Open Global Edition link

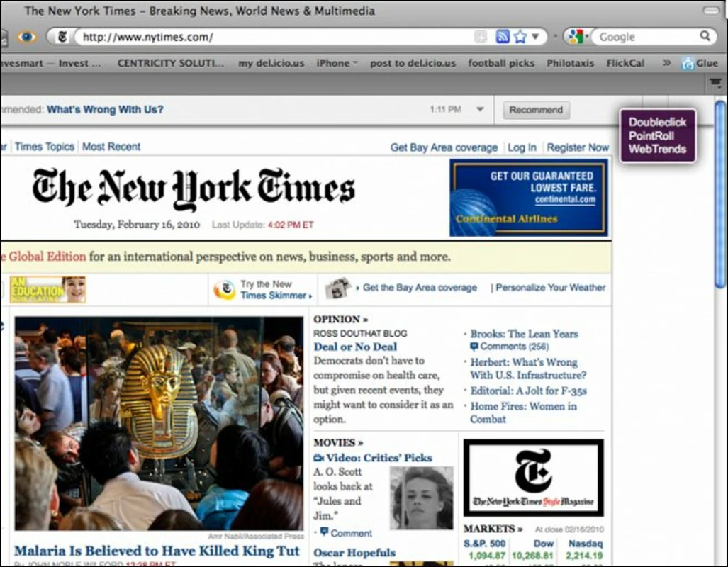point(47,257)
